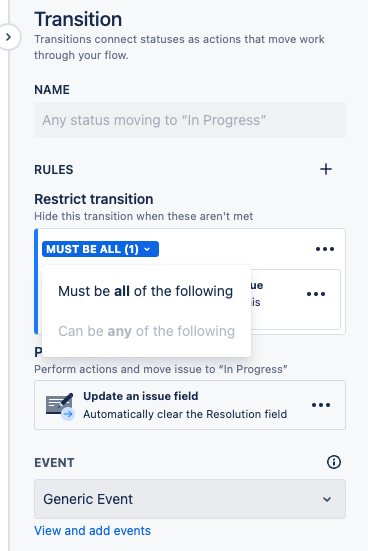Image resolution: width=368 pixels, height=551 pixels.
Task: Select the rule card partly hidden behind the menu
Action: [296, 299]
